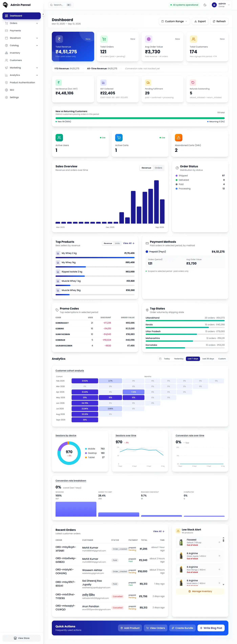237x644 pixels.
Task: Click the Pending Fulfillment truck icon
Action: [x=148, y=83]
